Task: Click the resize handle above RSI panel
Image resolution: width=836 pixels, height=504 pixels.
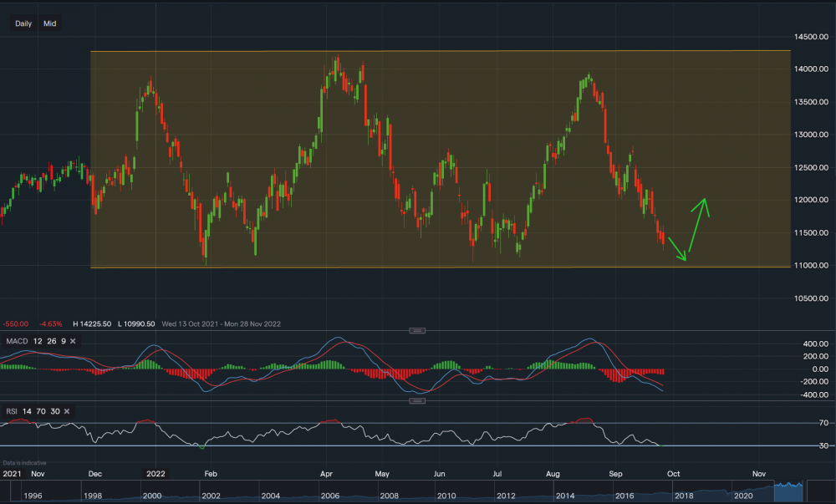Action: coord(415,401)
